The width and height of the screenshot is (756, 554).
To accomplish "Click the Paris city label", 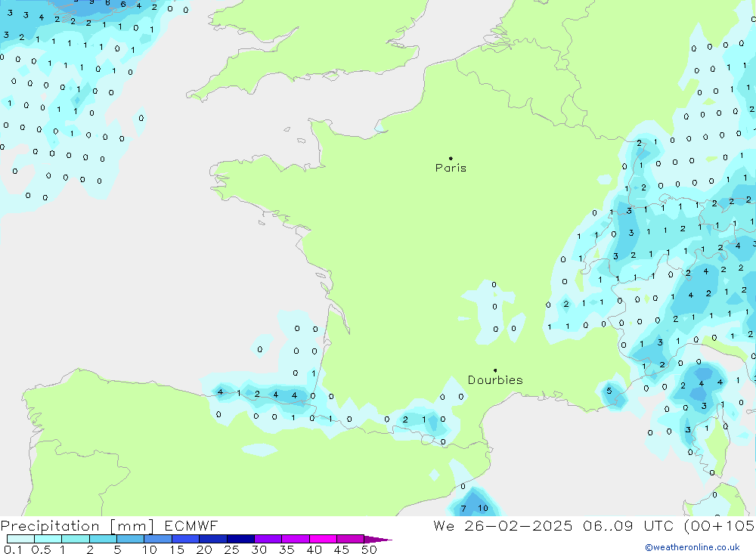I will [451, 168].
